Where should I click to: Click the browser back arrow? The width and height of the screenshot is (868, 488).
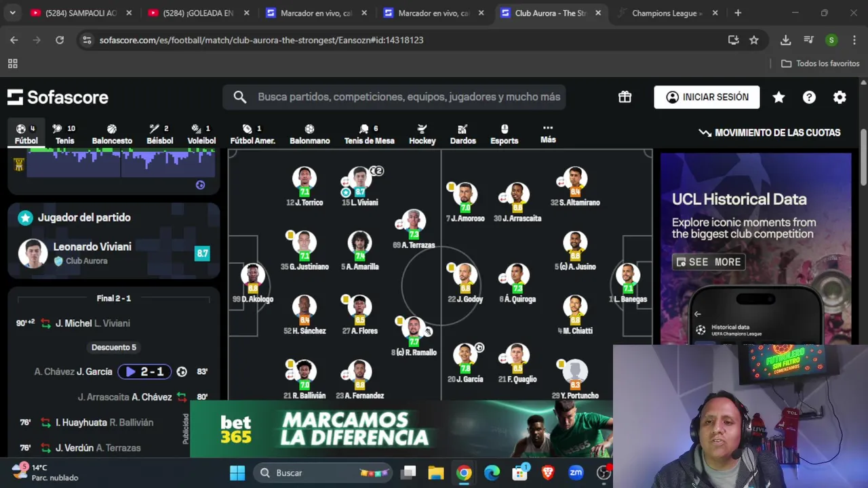(x=14, y=40)
